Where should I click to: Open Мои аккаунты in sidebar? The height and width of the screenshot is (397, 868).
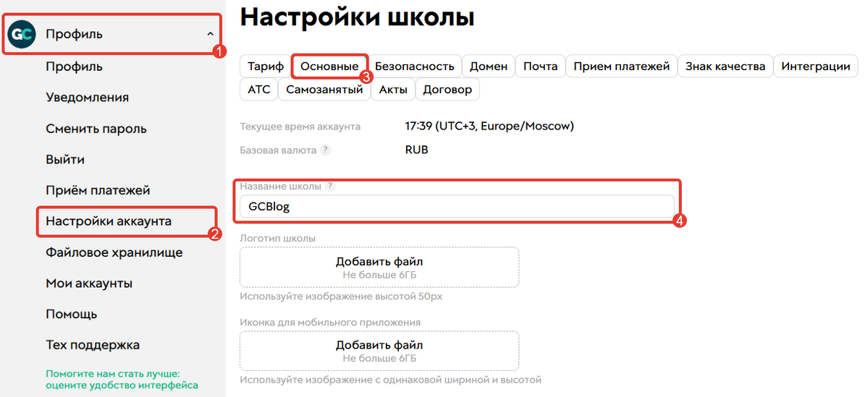(89, 283)
